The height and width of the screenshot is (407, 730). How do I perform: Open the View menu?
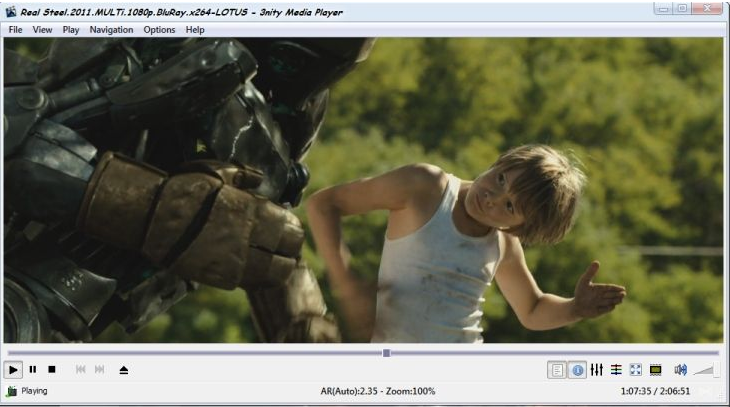click(x=42, y=30)
